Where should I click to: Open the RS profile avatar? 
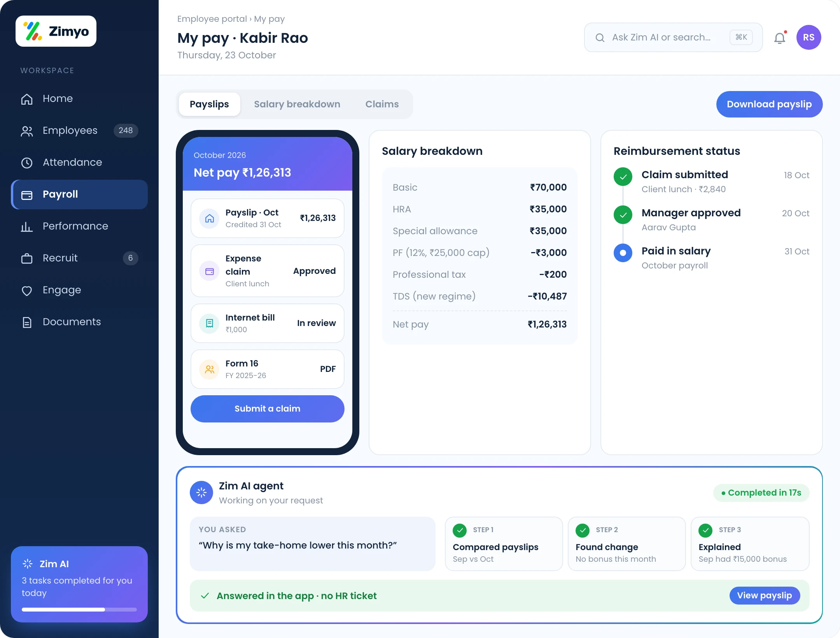pyautogui.click(x=808, y=37)
